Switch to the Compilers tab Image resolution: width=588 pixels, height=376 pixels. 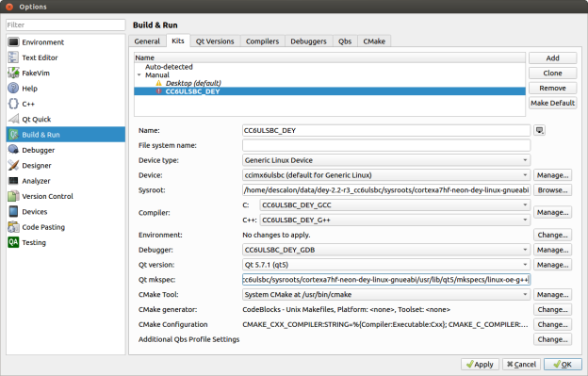coord(263,41)
